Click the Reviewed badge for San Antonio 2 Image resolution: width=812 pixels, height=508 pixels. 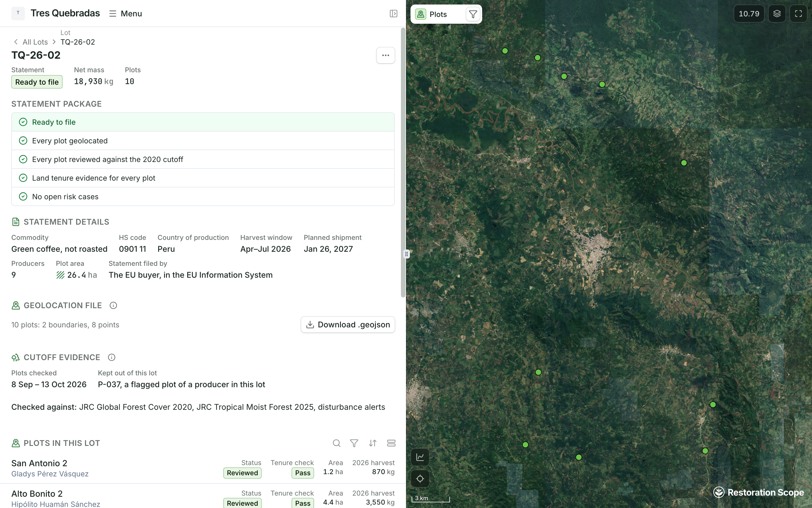242,473
